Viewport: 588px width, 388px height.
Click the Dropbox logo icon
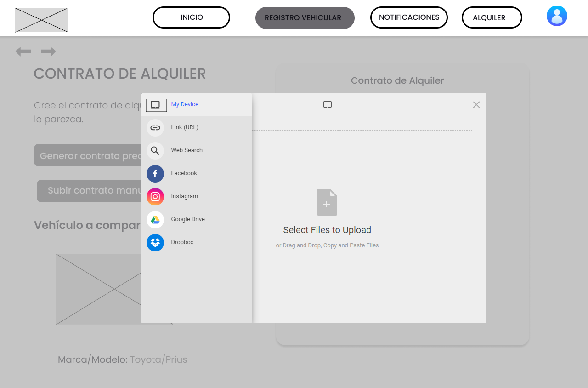[155, 243]
